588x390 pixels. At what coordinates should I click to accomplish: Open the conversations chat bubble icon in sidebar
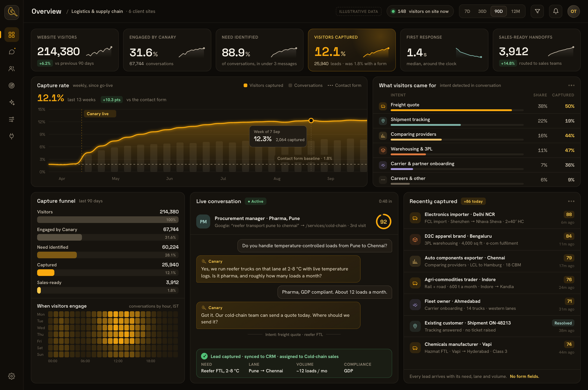tap(12, 52)
